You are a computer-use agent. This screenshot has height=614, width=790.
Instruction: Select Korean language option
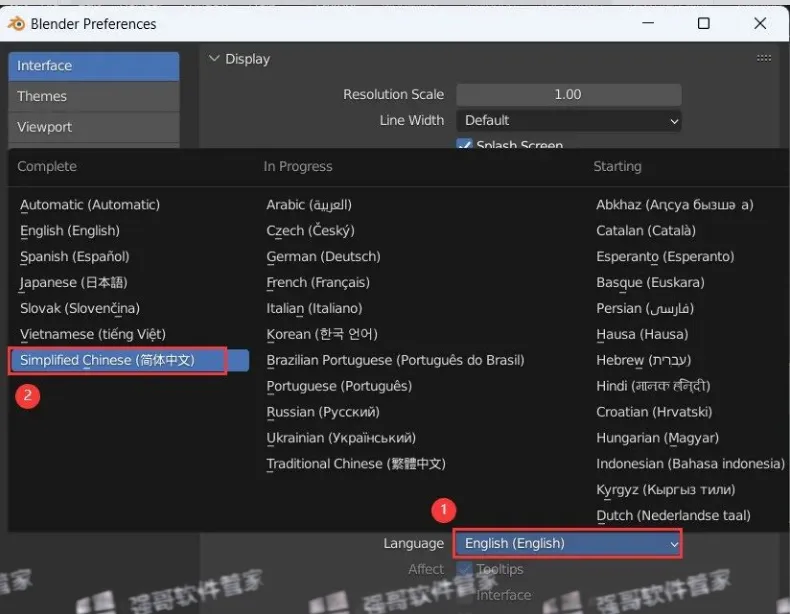[321, 334]
